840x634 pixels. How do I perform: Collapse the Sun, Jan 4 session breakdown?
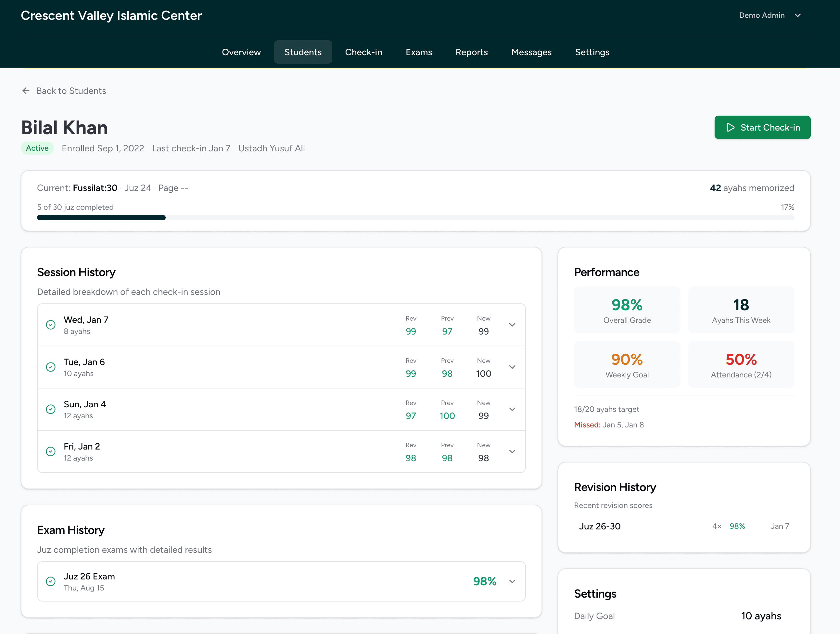512,409
